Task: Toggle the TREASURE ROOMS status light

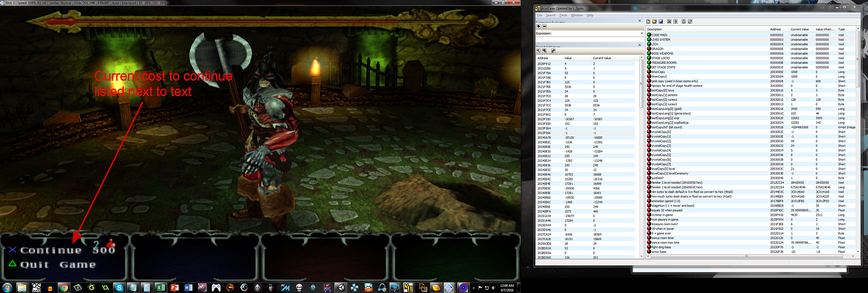Action: (x=649, y=62)
